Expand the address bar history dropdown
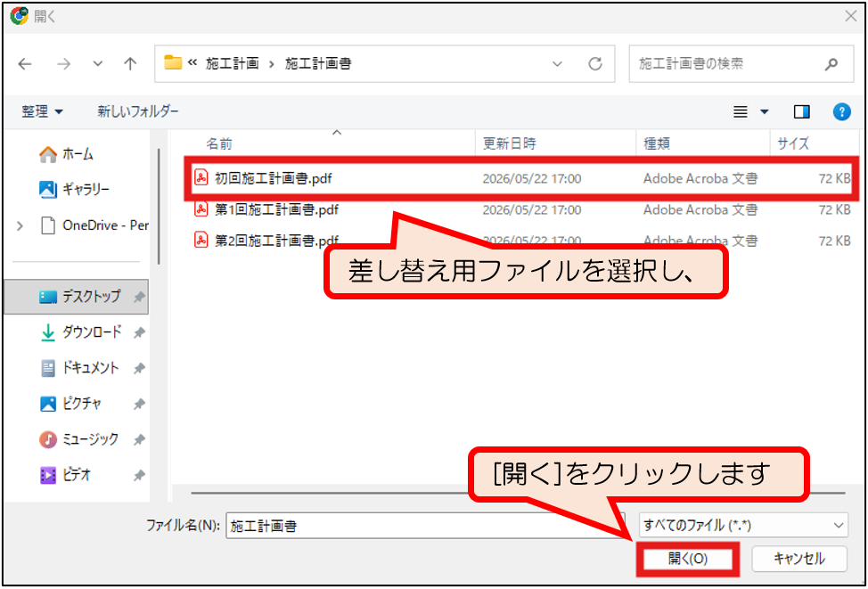 pos(558,64)
